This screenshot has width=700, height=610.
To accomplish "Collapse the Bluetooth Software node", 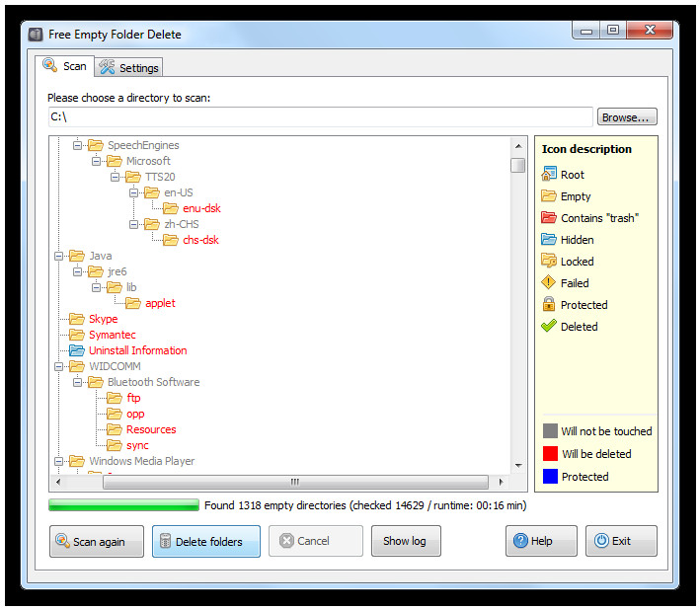I will click(x=77, y=382).
